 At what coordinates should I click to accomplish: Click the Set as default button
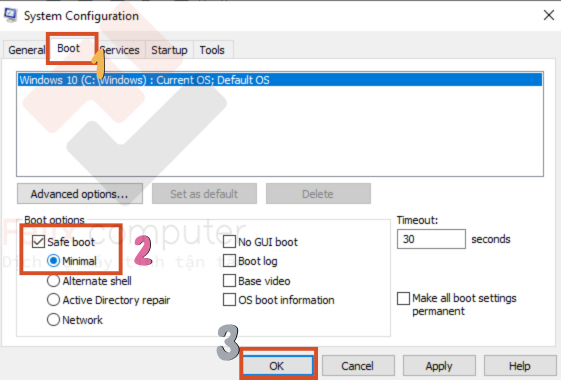pyautogui.click(x=204, y=194)
